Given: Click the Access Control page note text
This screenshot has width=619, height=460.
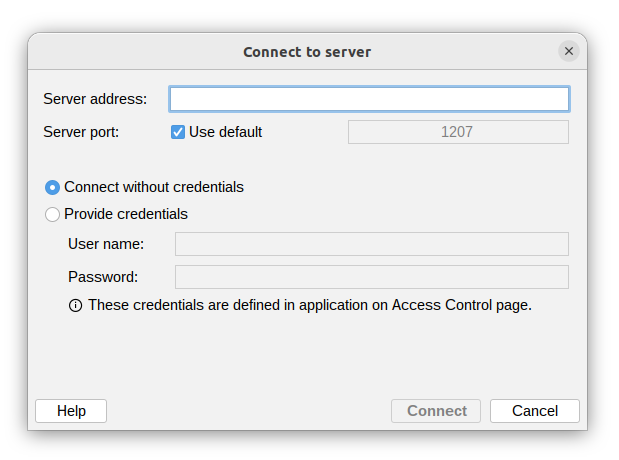Looking at the screenshot, I should 310,305.
